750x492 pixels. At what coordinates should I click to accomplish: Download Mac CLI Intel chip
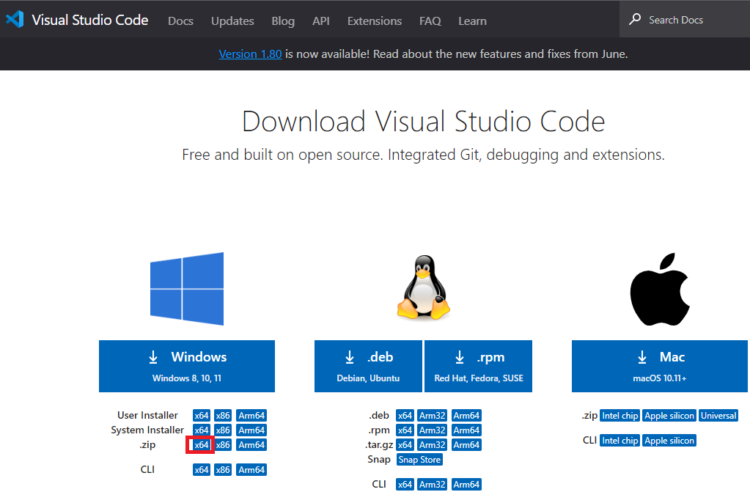pos(620,440)
